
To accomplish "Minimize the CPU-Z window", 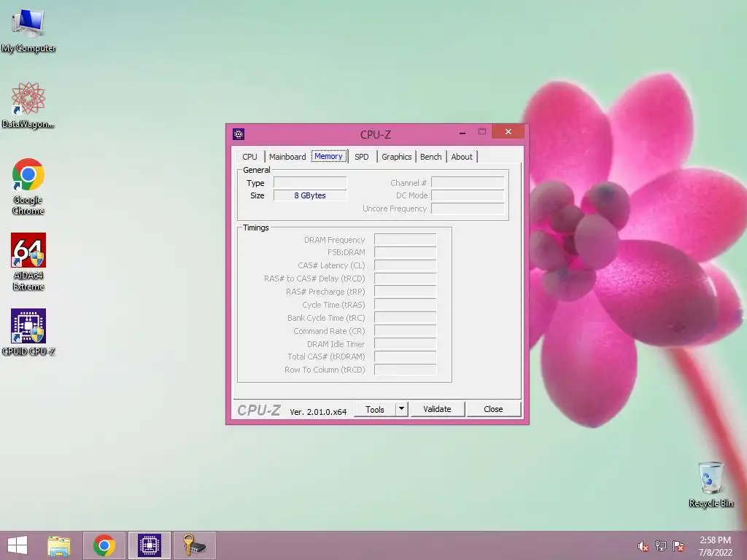I will coord(462,133).
